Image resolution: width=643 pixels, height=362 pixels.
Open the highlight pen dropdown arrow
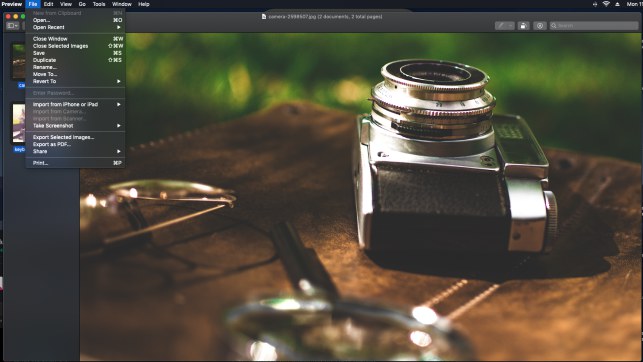click(511, 25)
